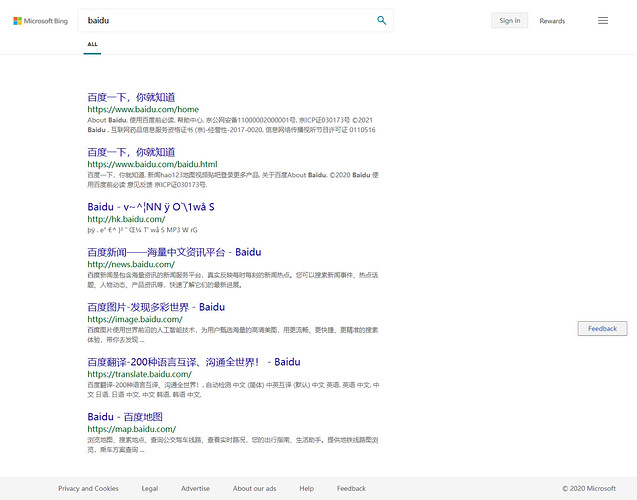
Task: Click the floating Feedback button on the right
Action: coord(602,329)
